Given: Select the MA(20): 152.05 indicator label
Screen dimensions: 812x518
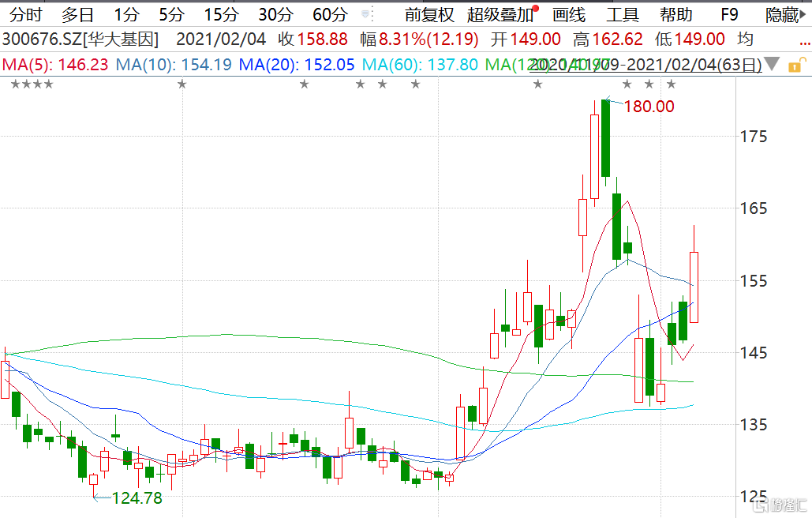Looking at the screenshot, I should [297, 65].
